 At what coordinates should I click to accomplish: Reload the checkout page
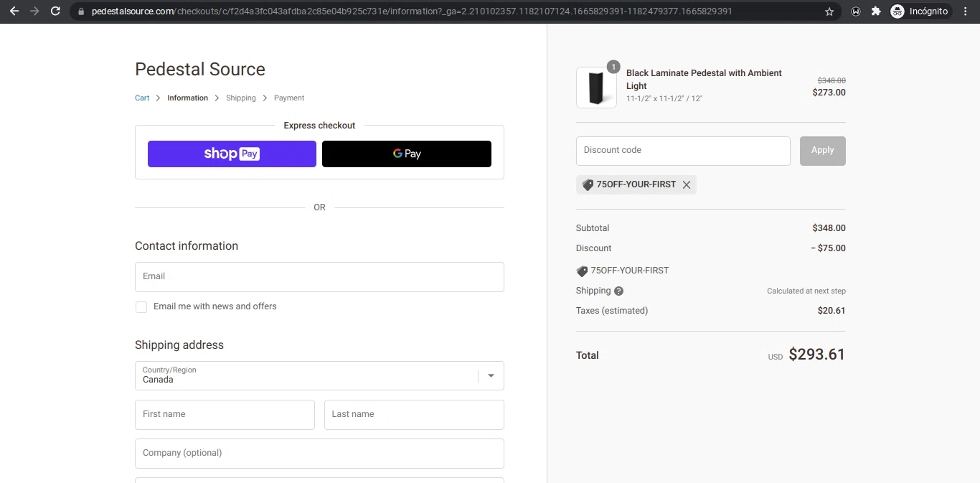[x=55, y=11]
